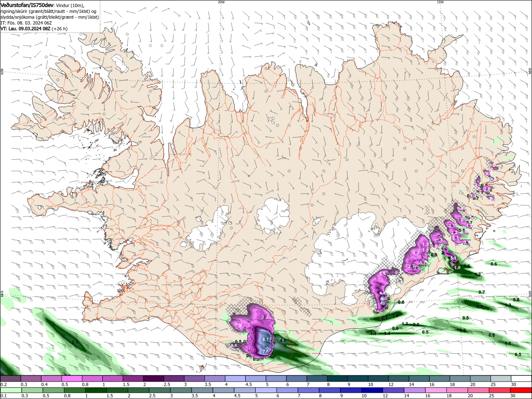Select the dark teal 8 snow scale swatch
The width and height of the screenshot is (532, 399).
(x=337, y=379)
